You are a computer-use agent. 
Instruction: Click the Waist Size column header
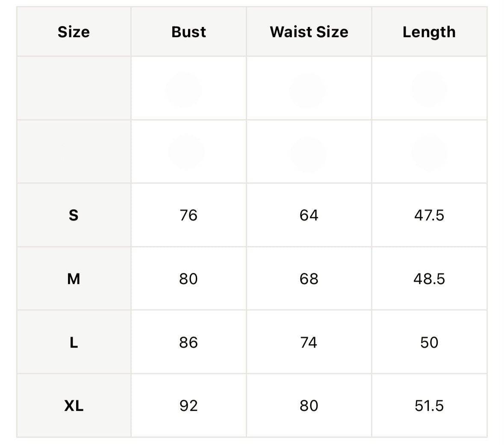(309, 32)
